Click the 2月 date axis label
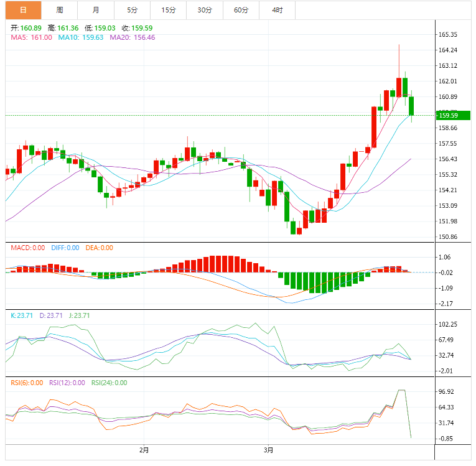Image resolution: width=476 pixels, height=466 pixels. (x=144, y=450)
